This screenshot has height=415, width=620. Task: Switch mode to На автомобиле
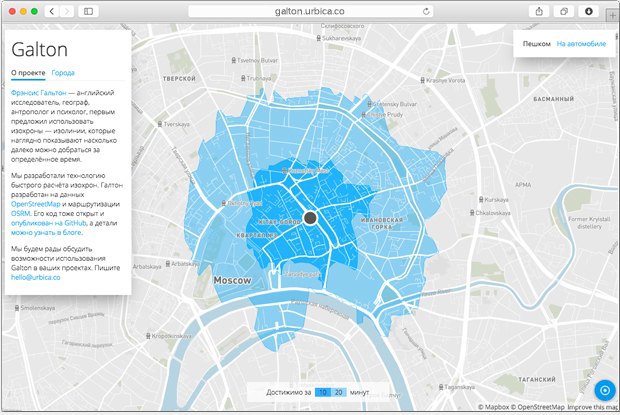click(581, 44)
